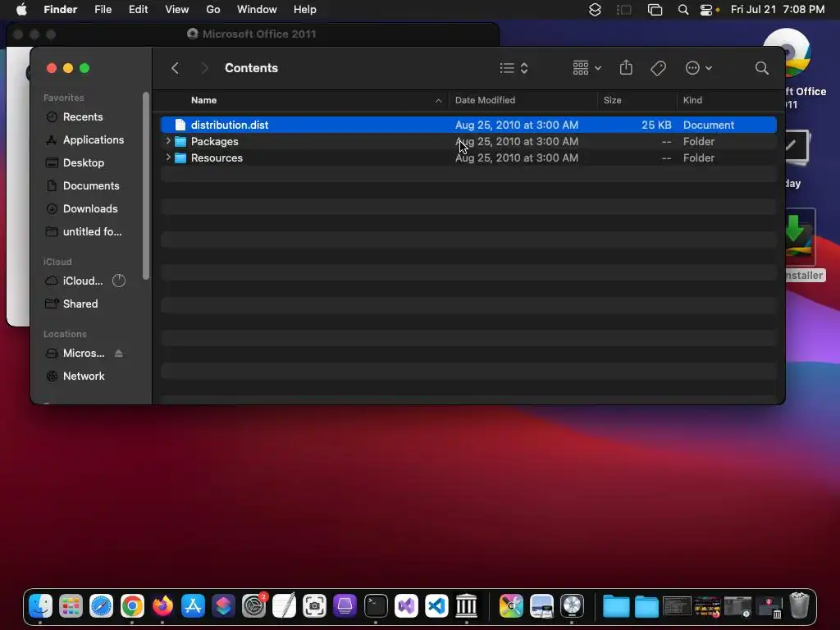The height and width of the screenshot is (630, 840).
Task: Click the date and time in menu bar
Action: (x=778, y=10)
